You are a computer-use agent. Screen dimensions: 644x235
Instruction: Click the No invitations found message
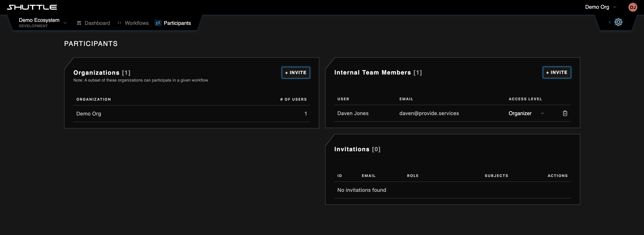click(x=361, y=190)
